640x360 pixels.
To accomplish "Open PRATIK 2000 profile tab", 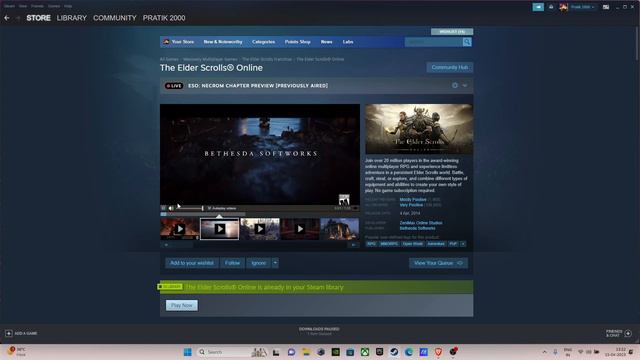I will click(x=164, y=18).
